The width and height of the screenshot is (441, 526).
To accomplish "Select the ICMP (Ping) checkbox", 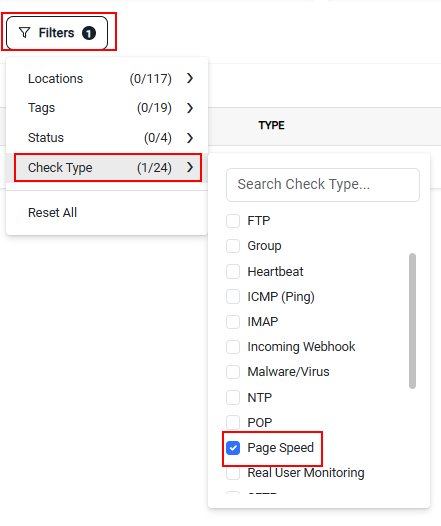I will click(233, 297).
